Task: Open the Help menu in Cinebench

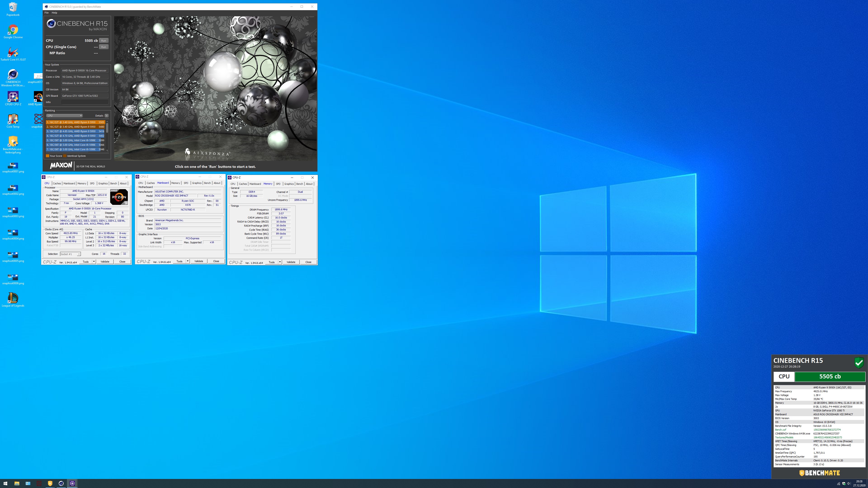Action: [54, 13]
